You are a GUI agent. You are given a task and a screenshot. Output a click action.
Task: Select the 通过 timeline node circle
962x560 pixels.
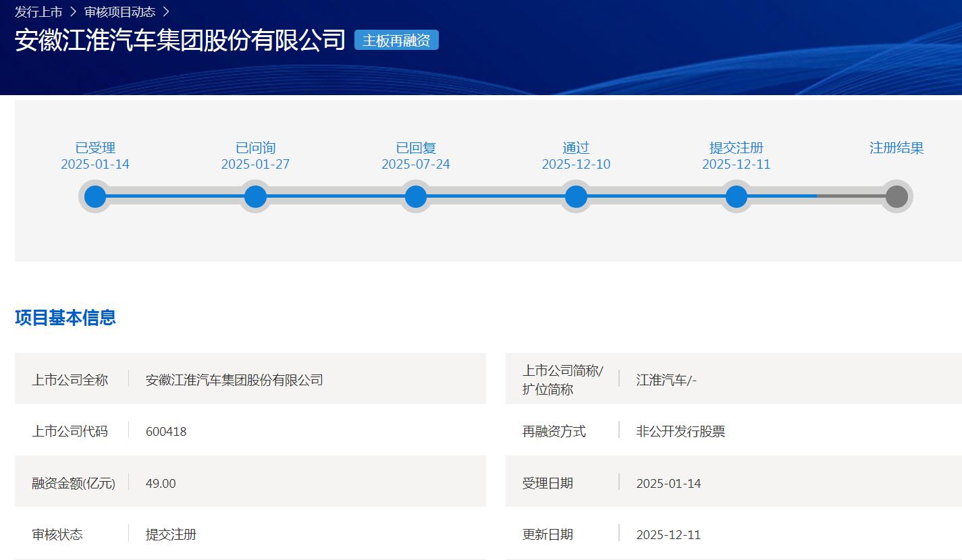576,196
